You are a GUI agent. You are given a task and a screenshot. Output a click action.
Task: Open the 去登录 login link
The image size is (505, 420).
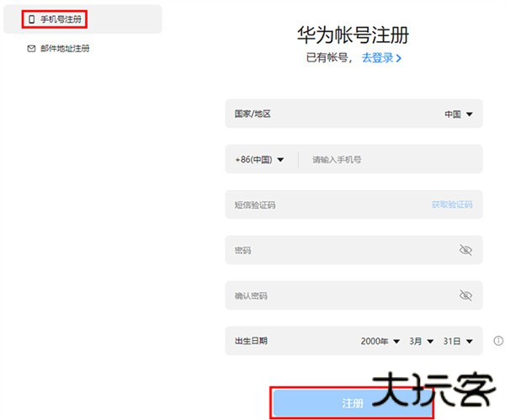377,58
